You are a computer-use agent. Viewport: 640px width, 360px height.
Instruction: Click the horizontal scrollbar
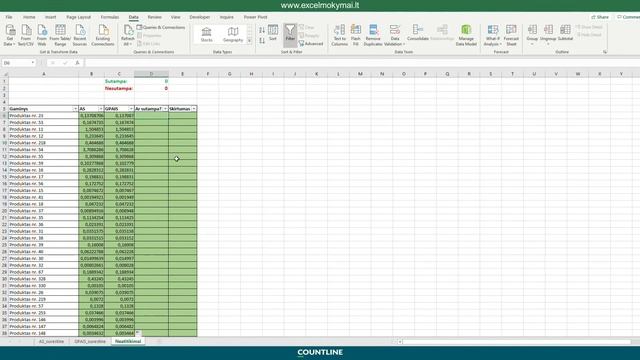click(516, 342)
